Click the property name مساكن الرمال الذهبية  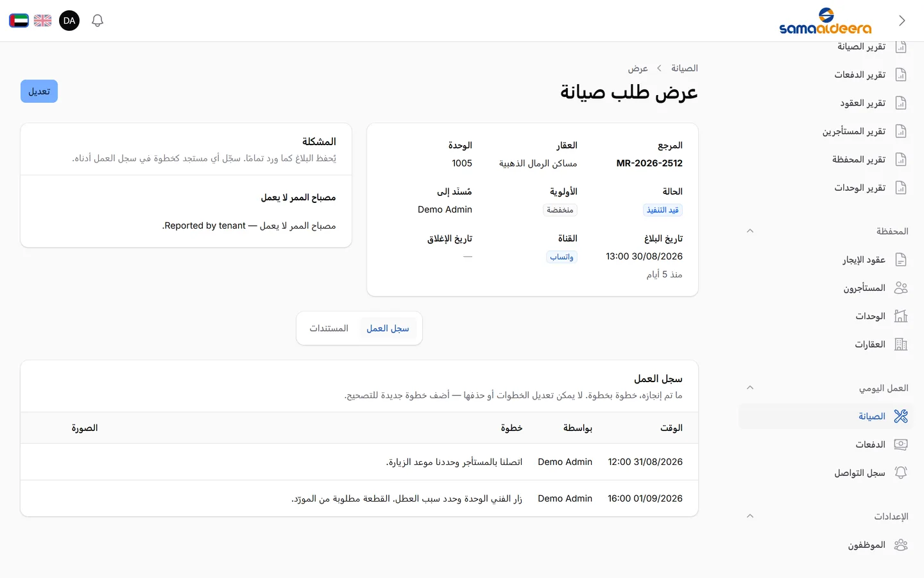point(538,163)
